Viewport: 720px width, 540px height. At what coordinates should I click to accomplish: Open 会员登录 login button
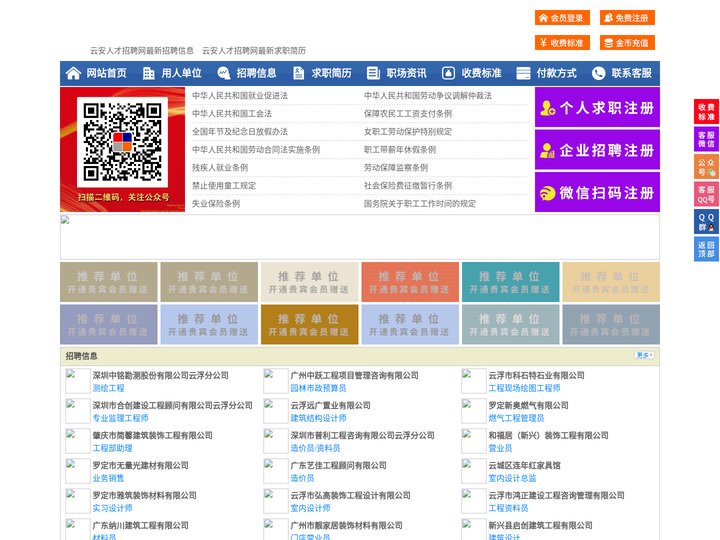tap(562, 18)
